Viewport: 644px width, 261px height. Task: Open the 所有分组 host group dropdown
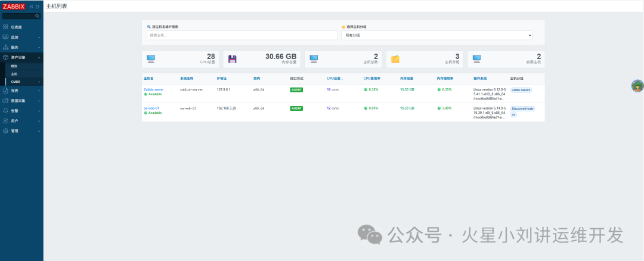click(436, 35)
